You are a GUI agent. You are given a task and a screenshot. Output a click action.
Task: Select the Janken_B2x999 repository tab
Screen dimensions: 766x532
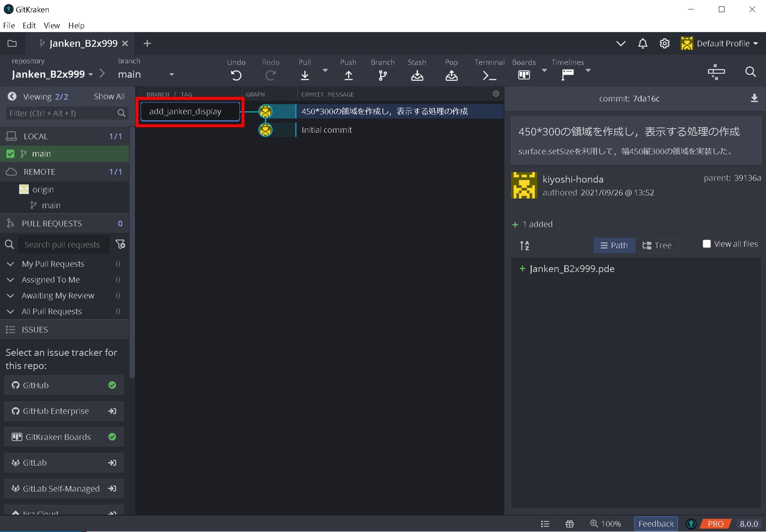pos(83,44)
